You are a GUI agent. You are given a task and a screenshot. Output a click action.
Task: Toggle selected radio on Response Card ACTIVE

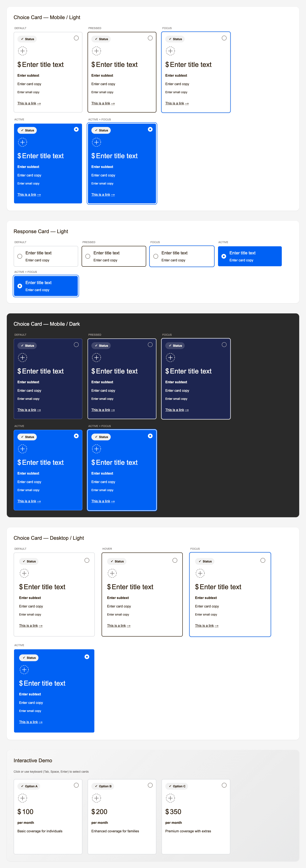pyautogui.click(x=224, y=257)
